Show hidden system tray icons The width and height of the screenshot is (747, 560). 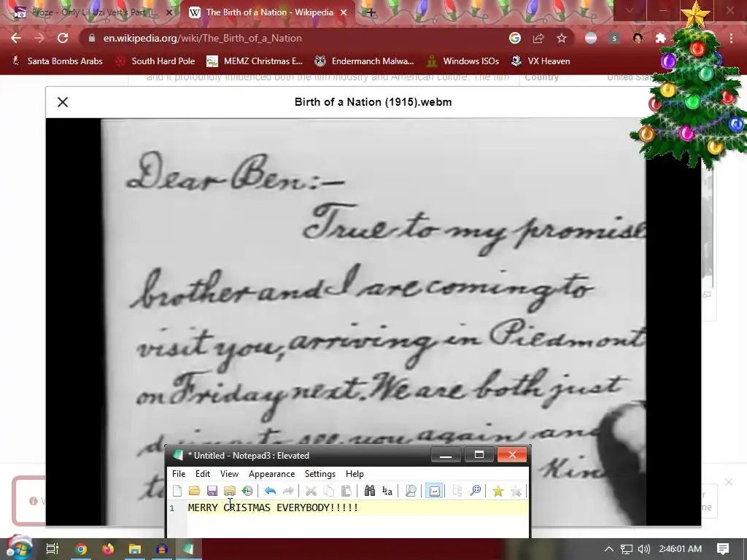609,549
